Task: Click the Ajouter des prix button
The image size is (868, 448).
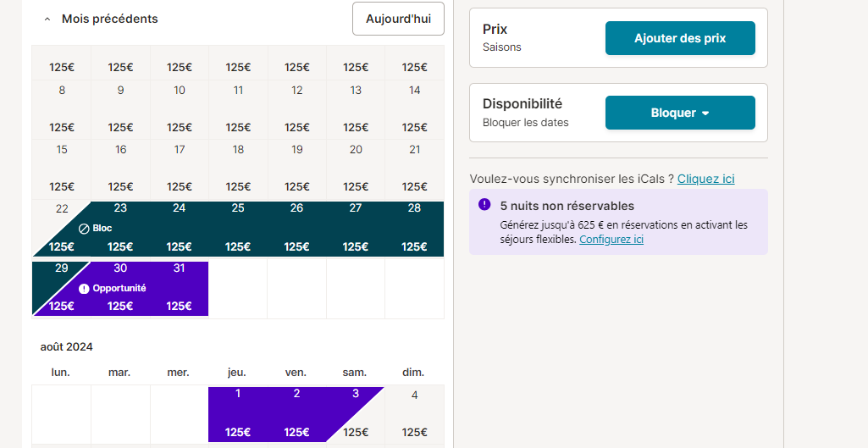Action: [680, 38]
